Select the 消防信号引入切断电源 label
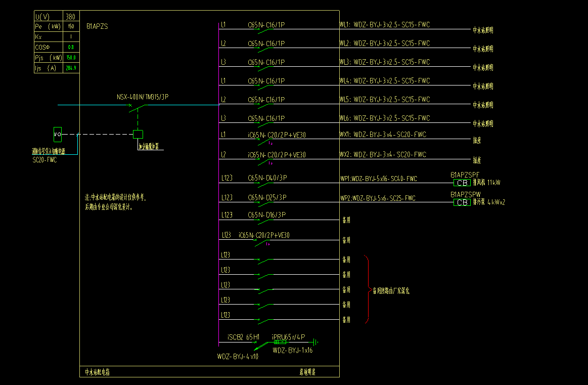 [49, 151]
